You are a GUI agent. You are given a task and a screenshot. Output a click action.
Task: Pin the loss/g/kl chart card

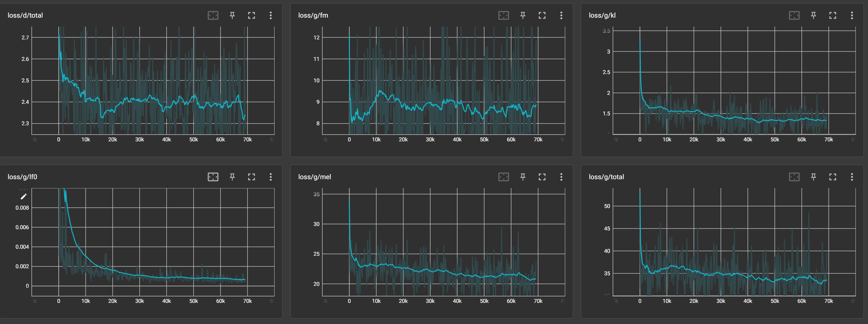pos(814,15)
